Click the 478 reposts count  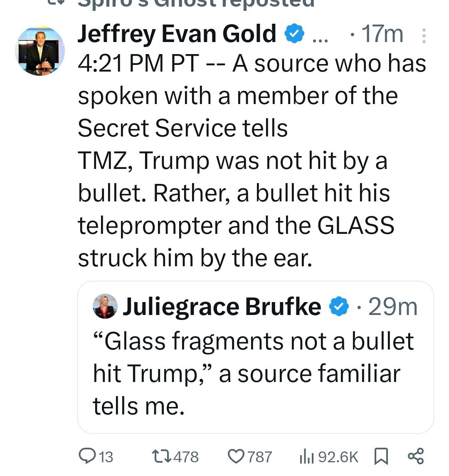pyautogui.click(x=186, y=456)
